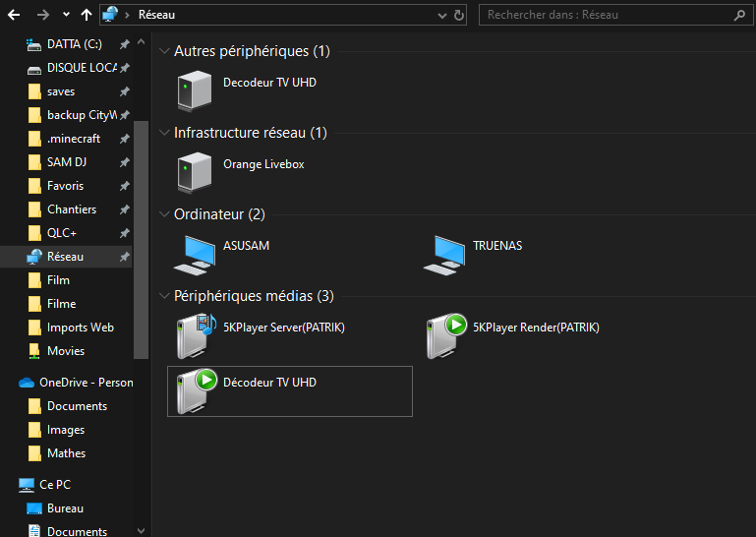This screenshot has width=756, height=537.
Task: Collapse the Périphériques médias group
Action: (164, 296)
